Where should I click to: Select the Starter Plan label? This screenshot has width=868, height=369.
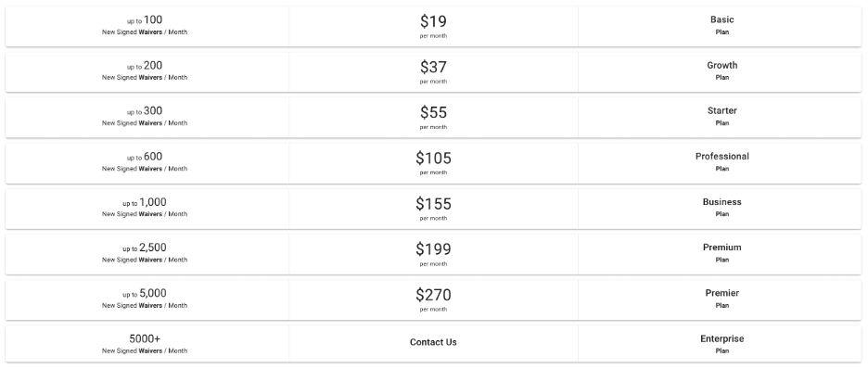coord(721,116)
